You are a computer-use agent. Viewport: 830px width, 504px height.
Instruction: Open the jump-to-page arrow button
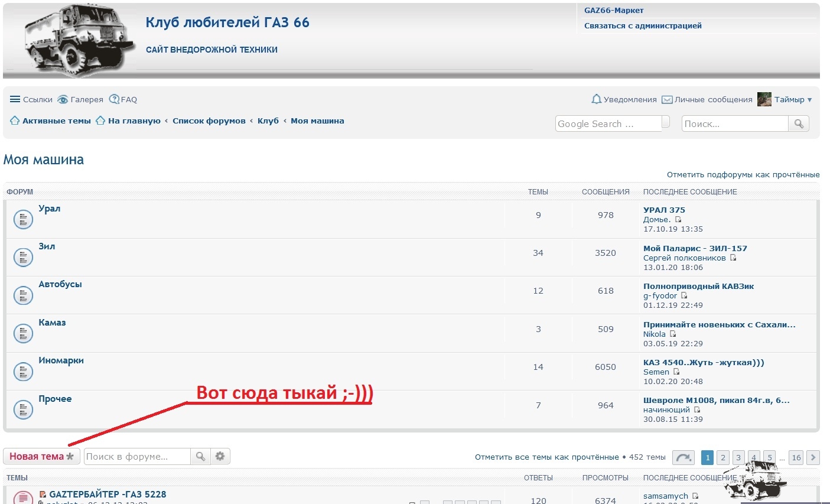pos(683,457)
